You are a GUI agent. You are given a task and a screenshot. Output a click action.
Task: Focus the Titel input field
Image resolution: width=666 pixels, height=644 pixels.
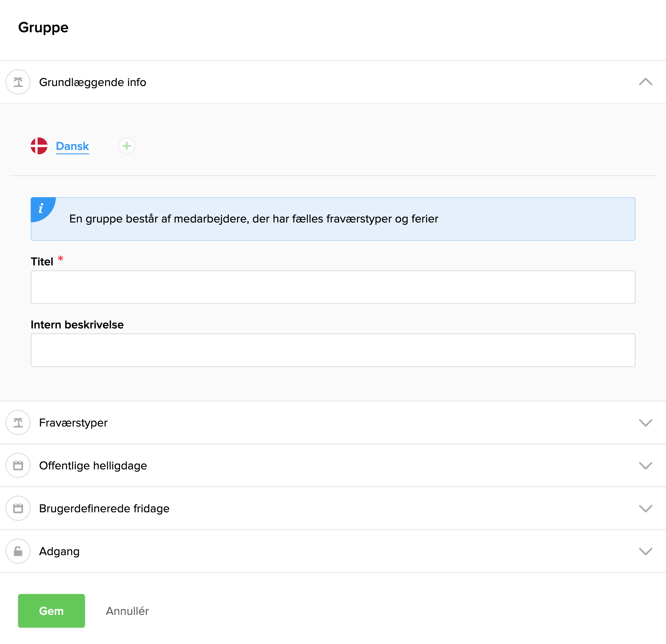pos(333,287)
